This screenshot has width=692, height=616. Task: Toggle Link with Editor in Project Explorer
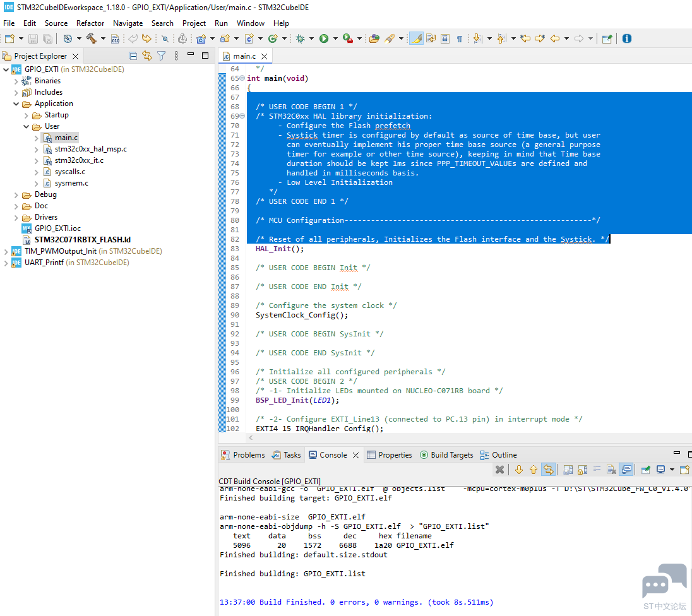[147, 56]
